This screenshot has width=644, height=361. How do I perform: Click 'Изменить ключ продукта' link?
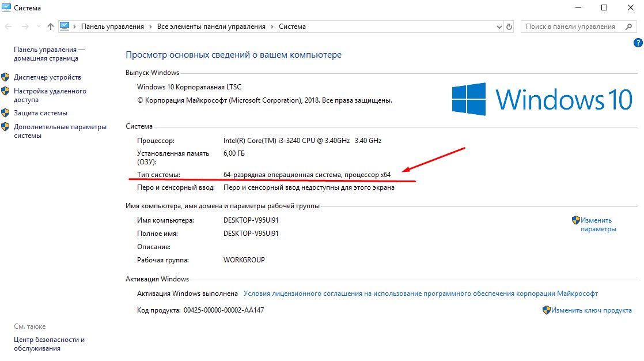tap(592, 310)
